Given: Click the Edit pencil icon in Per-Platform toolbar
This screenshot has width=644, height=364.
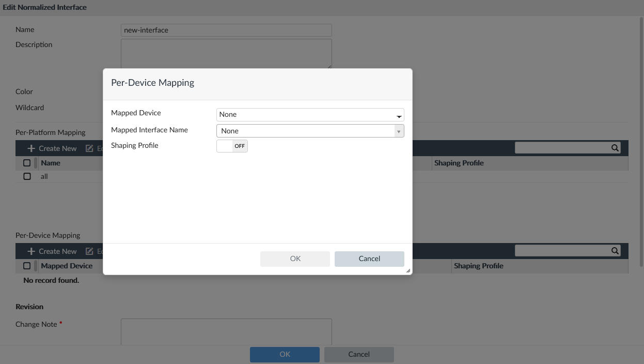Looking at the screenshot, I should click(89, 148).
